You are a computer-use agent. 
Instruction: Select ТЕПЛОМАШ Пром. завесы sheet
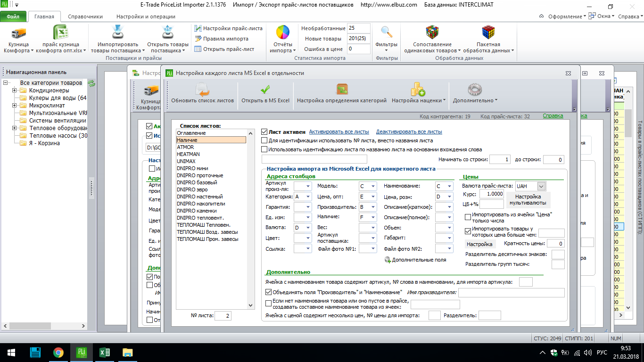click(x=207, y=239)
